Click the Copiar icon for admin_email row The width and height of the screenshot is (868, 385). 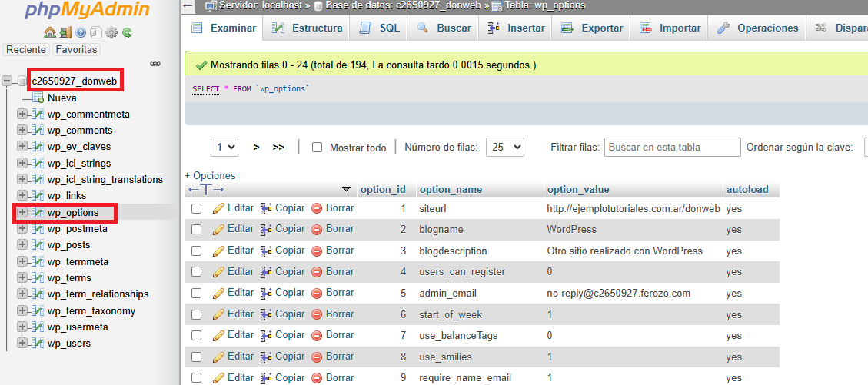click(x=266, y=294)
